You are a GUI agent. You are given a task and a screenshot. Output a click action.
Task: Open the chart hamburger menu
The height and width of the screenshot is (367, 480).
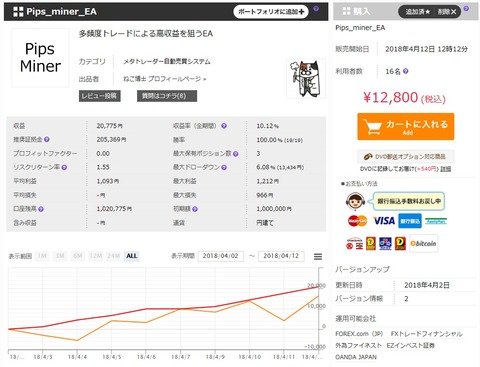tap(318, 256)
